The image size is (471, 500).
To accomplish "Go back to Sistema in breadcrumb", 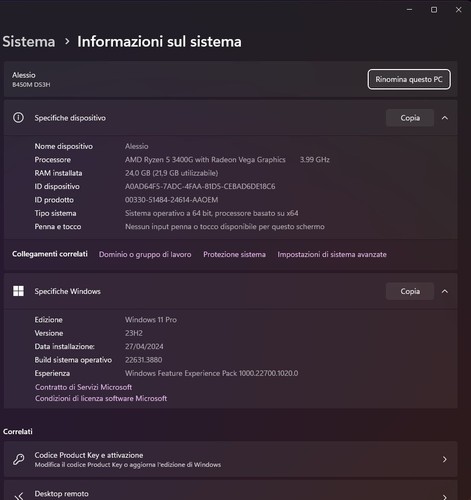I will pyautogui.click(x=29, y=42).
